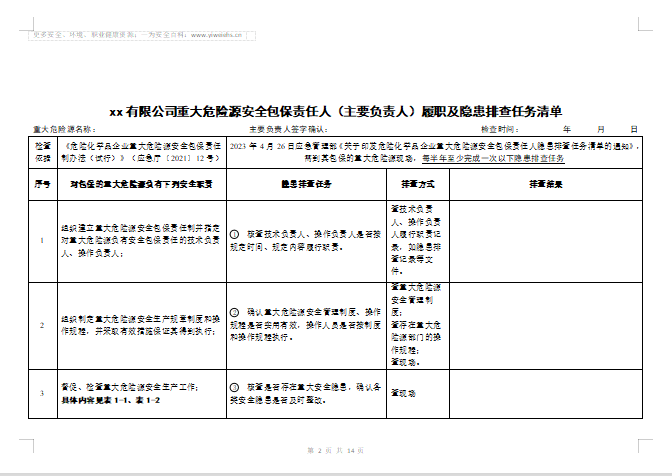The image size is (672, 476).
Task: Click the page footer "第2页 共14页"
Action: [336, 450]
